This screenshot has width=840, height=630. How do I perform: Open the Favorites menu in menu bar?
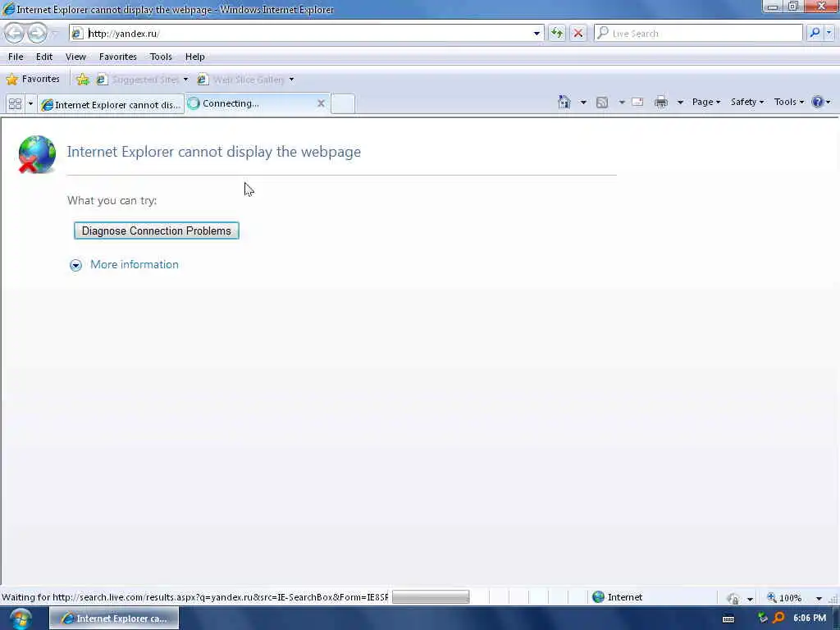coord(118,57)
